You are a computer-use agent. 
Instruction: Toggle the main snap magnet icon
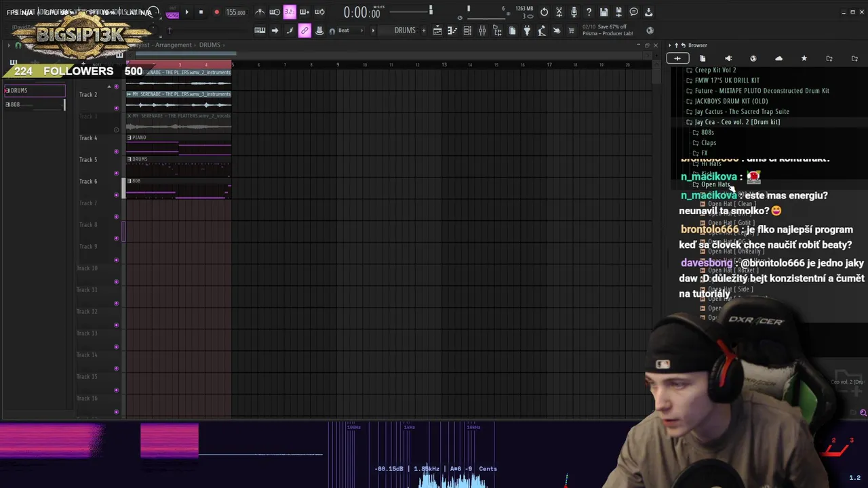click(332, 31)
